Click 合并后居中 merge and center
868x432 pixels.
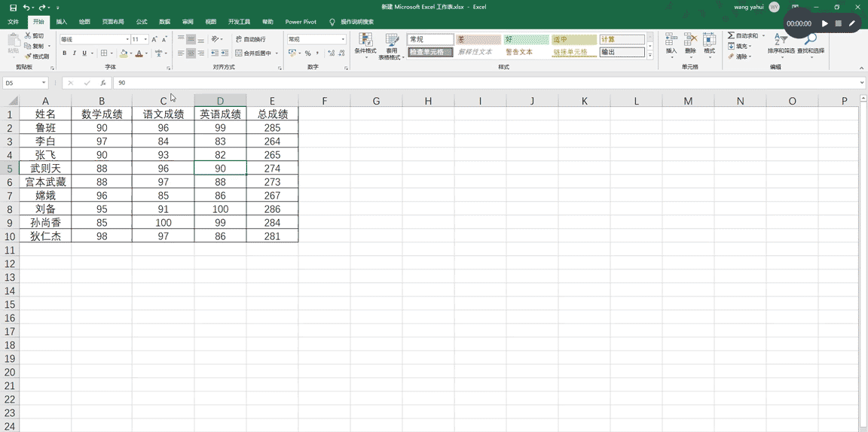[x=253, y=53]
